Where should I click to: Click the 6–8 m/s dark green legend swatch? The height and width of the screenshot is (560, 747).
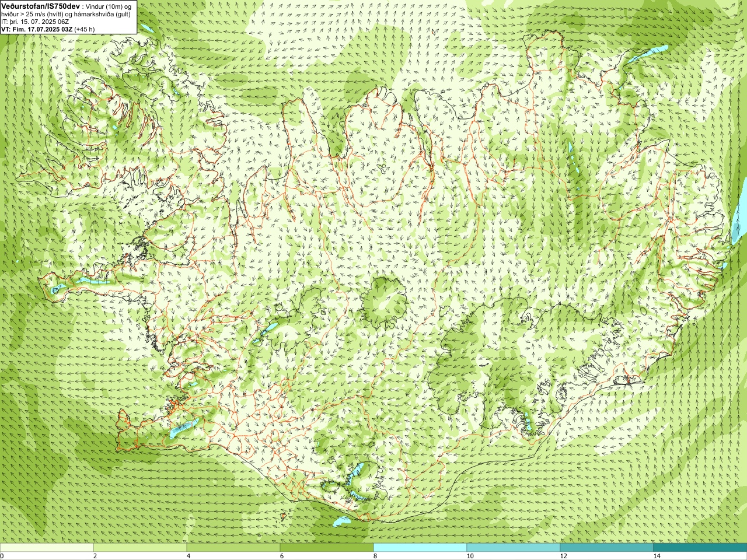pyautogui.click(x=327, y=548)
